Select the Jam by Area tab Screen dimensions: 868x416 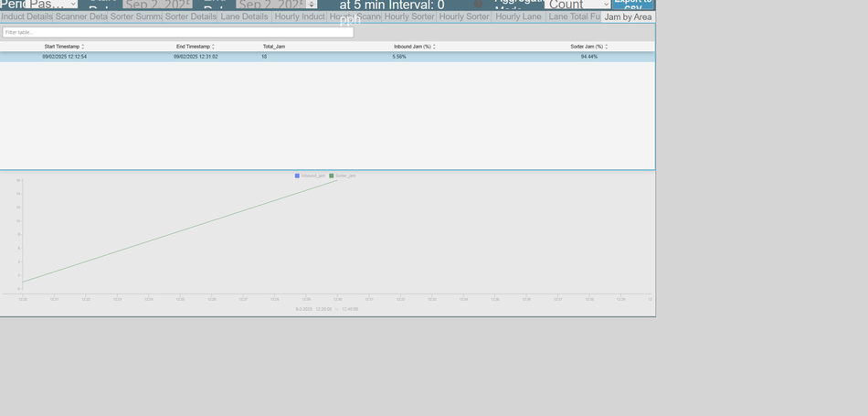pyautogui.click(x=628, y=16)
